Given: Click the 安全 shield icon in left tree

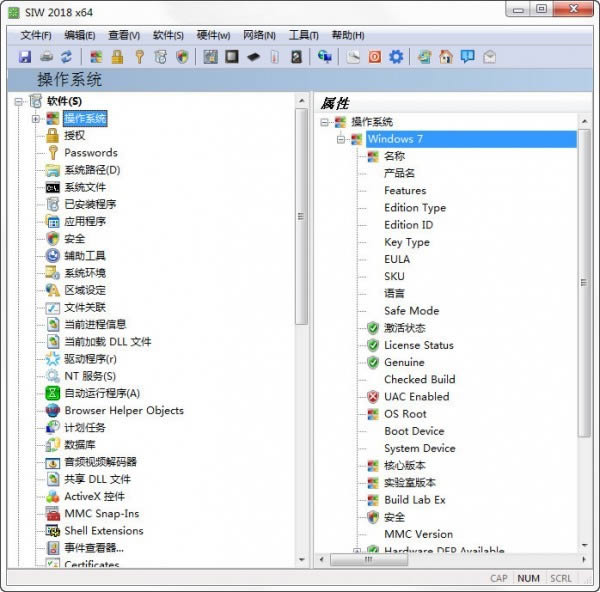Looking at the screenshot, I should [x=53, y=238].
